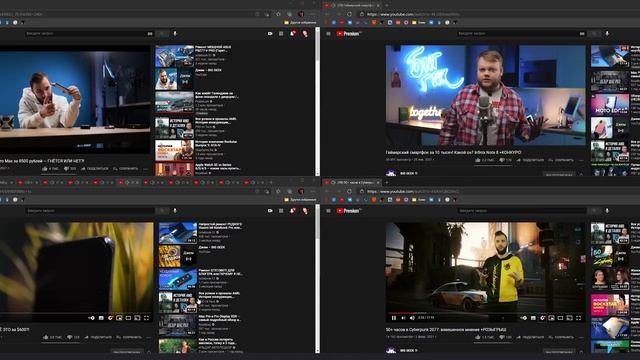Screen dimensions: 640x360
Task: Open YouTube apps grid in ГНЁТСЯ ИЛИ НЕТ window
Action: [281, 33]
